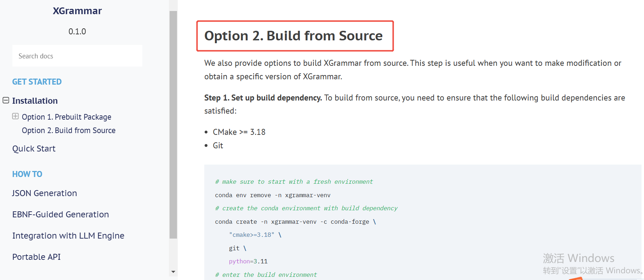644x280 pixels.
Task: Click the 'git \' code line
Action: (x=238, y=248)
